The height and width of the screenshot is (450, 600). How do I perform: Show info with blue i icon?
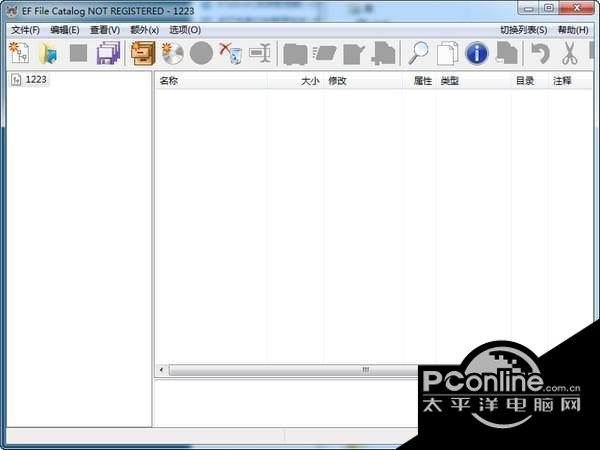coord(477,53)
